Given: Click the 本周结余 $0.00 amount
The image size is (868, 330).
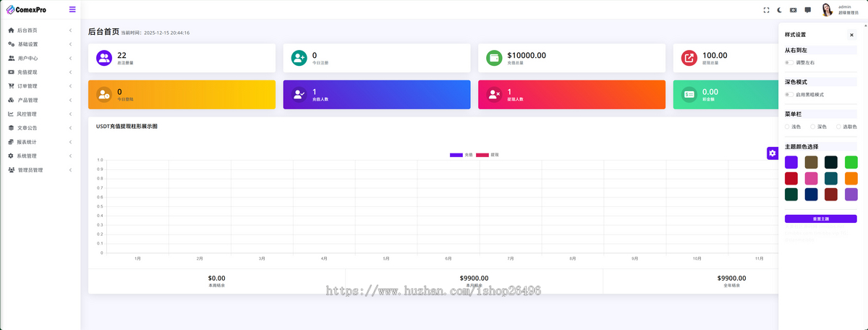Looking at the screenshot, I should (217, 278).
